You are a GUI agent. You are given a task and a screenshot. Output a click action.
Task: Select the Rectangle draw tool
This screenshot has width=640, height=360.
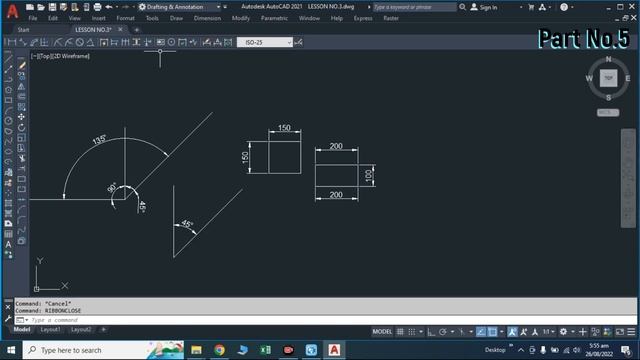8,100
